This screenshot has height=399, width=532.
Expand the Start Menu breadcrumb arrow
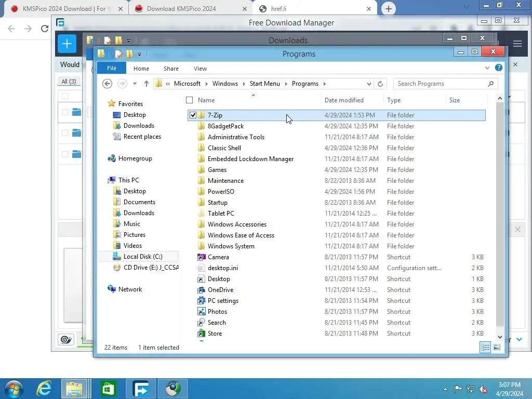click(286, 84)
